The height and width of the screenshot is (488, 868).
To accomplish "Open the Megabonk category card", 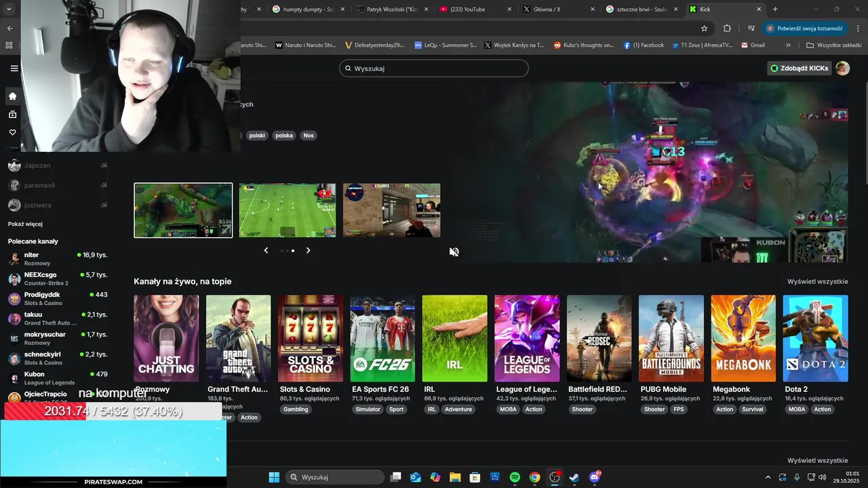I will point(743,338).
